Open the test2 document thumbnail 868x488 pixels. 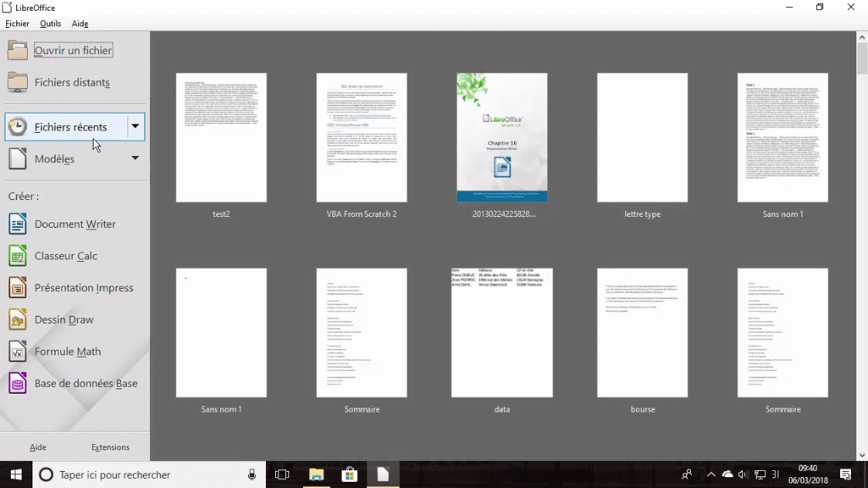pos(221,137)
